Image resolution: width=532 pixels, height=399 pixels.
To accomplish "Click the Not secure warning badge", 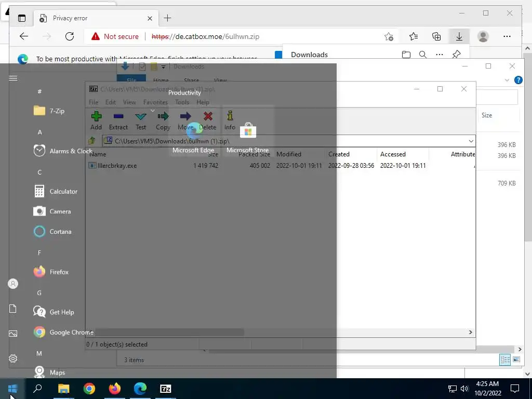I will [115, 37].
